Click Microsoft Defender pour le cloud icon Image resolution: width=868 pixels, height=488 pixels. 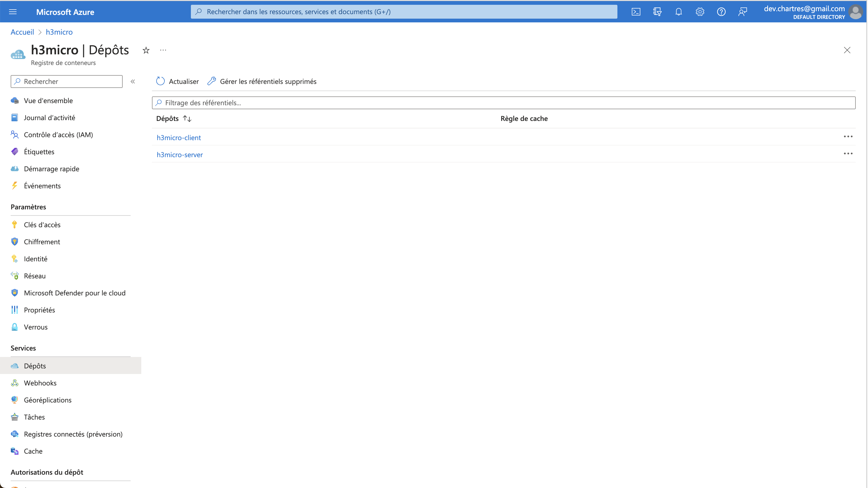click(14, 293)
